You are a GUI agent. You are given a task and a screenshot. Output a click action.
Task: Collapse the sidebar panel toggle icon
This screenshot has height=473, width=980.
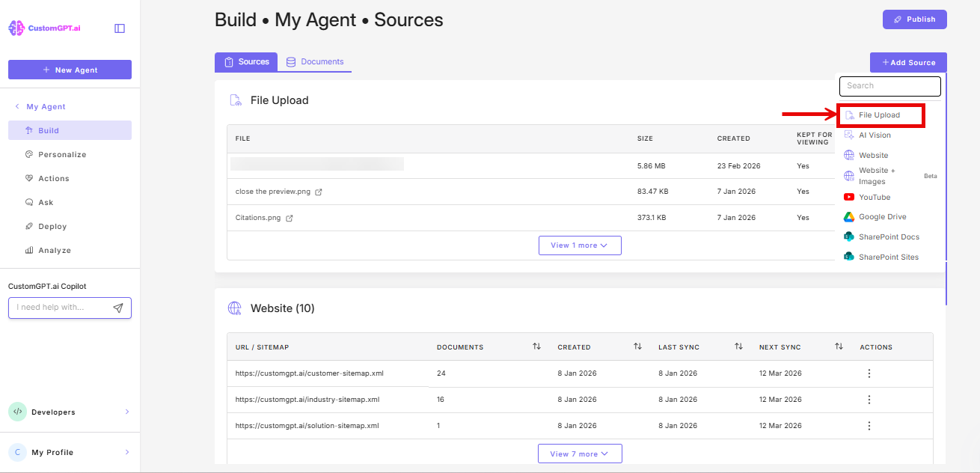click(x=120, y=28)
